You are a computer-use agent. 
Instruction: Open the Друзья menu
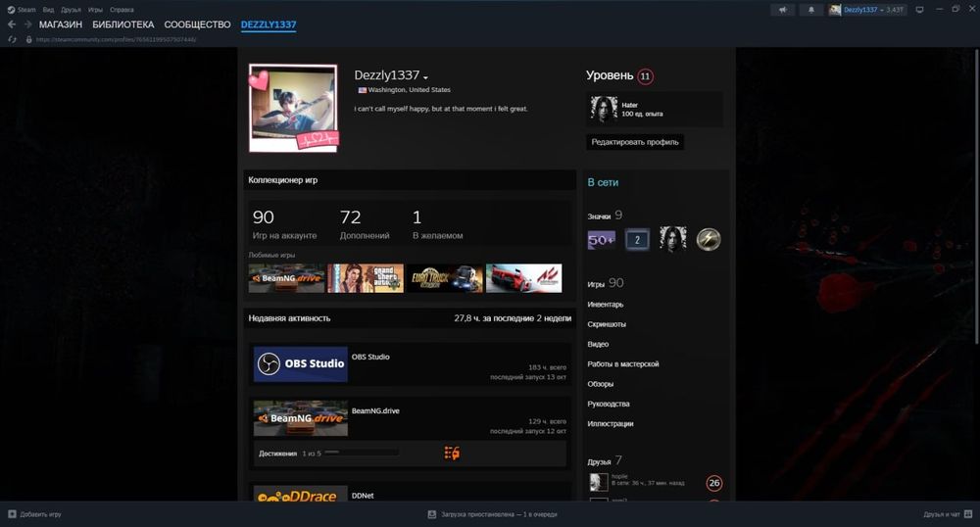coord(71,10)
